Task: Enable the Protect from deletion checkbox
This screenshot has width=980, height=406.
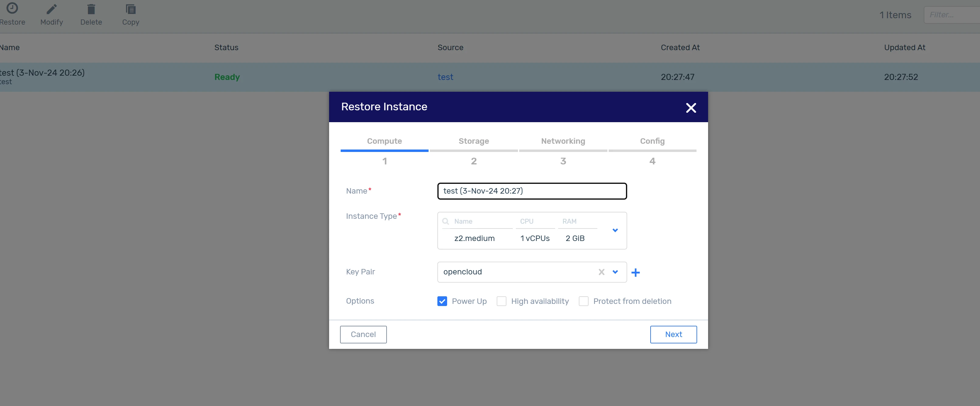Action: (x=583, y=301)
